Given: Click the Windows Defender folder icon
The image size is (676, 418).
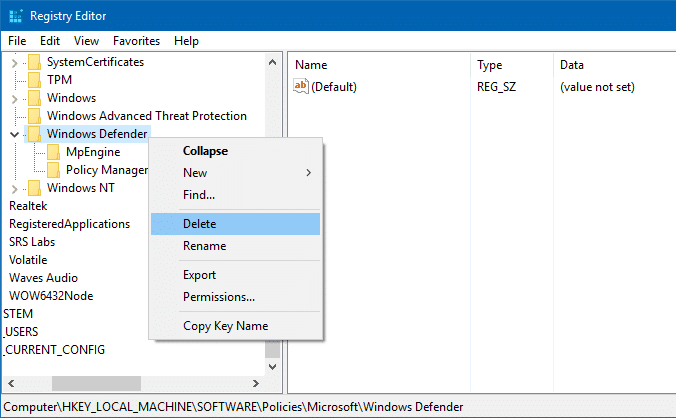Looking at the screenshot, I should 34,134.
